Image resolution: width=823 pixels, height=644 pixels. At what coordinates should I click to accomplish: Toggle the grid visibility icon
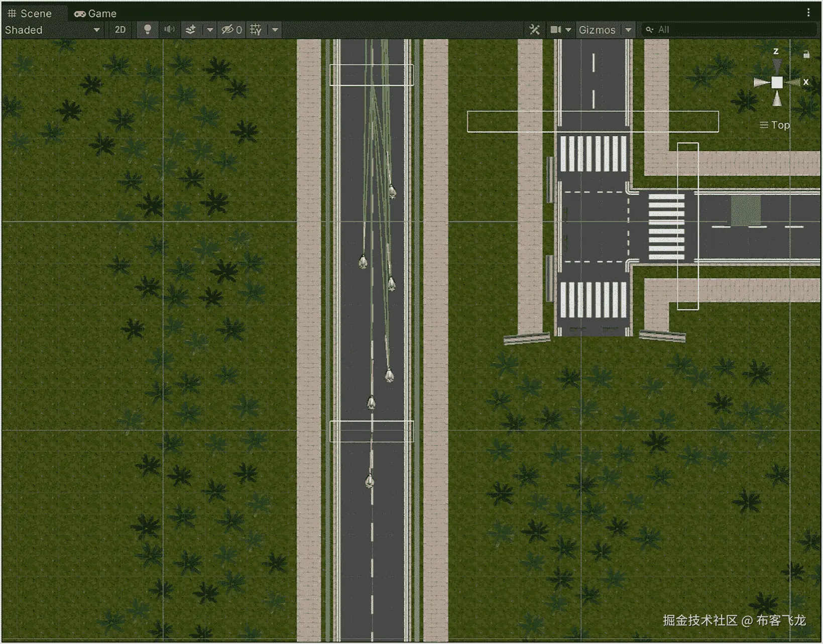point(255,30)
